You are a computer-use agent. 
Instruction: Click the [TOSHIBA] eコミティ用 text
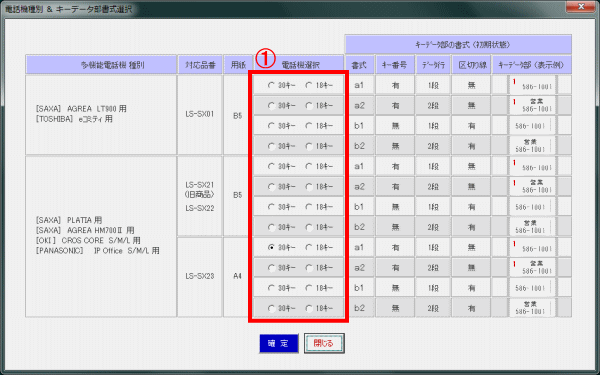[x=74, y=119]
